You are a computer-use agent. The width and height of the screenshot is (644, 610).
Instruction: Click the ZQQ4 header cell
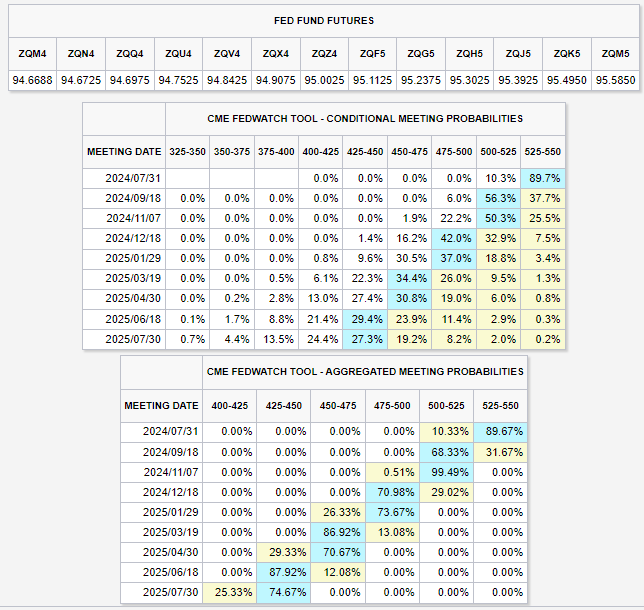pyautogui.click(x=130, y=54)
